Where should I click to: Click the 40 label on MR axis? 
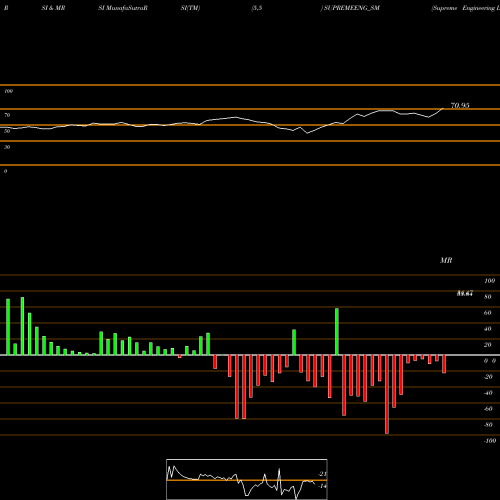tap(488, 329)
